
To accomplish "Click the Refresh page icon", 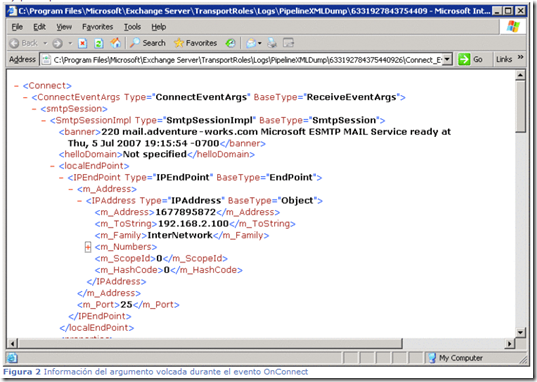I will click(x=99, y=43).
